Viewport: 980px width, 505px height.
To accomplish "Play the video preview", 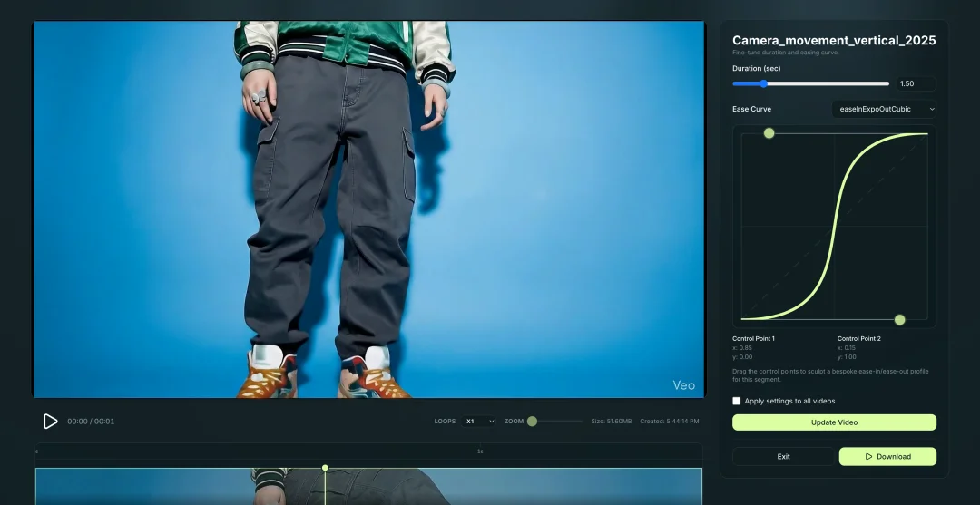I will 50,422.
